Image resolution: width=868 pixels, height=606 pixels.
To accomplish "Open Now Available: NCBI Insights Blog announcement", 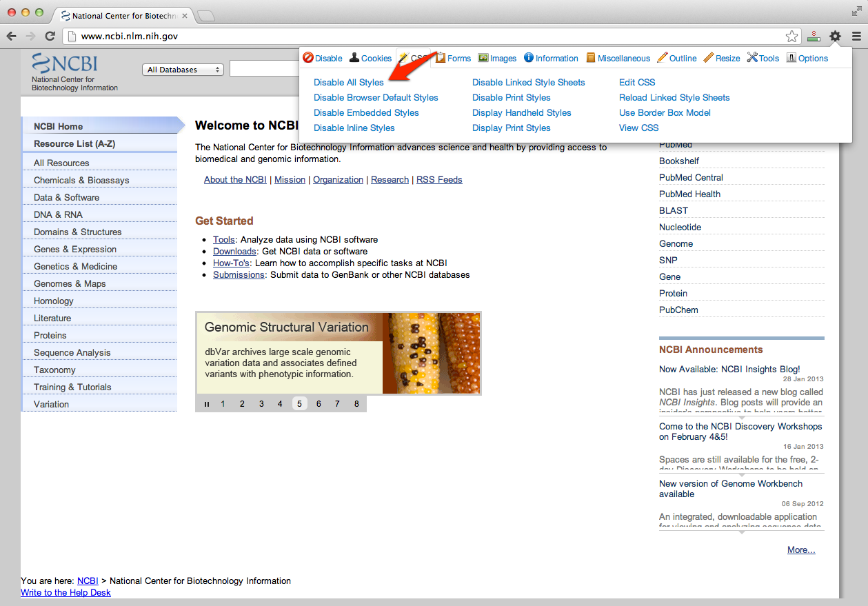I will tap(729, 369).
